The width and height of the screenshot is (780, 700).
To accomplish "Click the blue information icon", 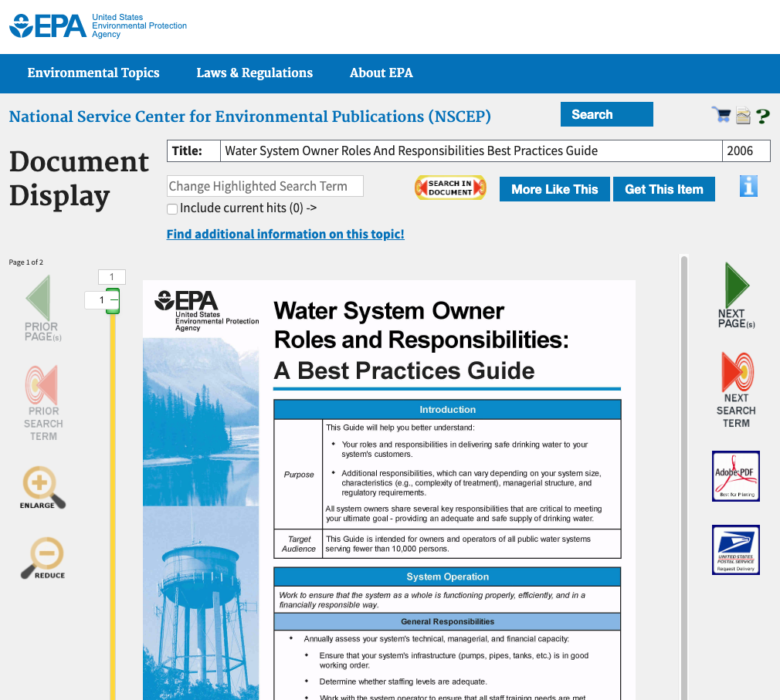I will (748, 186).
